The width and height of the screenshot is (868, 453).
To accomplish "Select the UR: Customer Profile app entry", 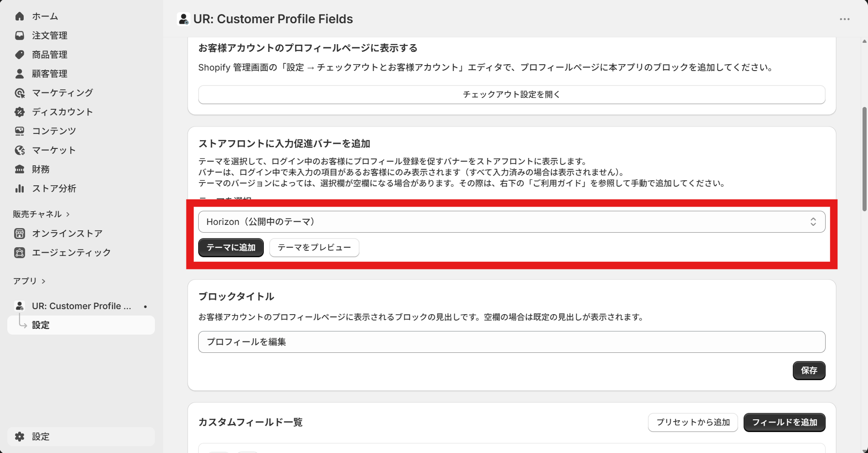I will 81,306.
